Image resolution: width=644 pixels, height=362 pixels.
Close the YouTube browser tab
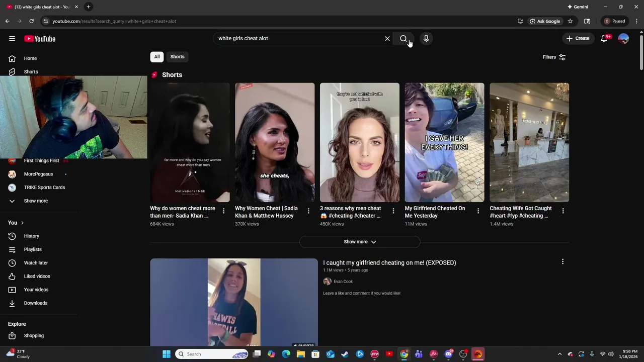pos(76,7)
